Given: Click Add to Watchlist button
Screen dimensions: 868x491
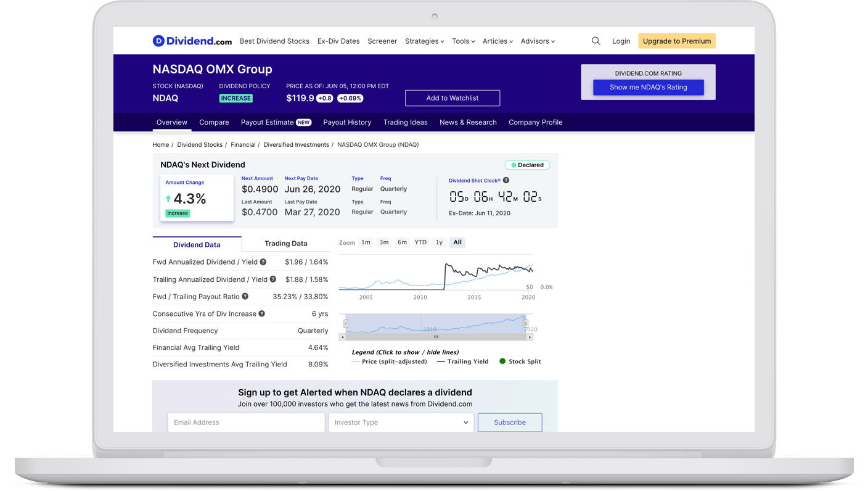Looking at the screenshot, I should (x=452, y=98).
